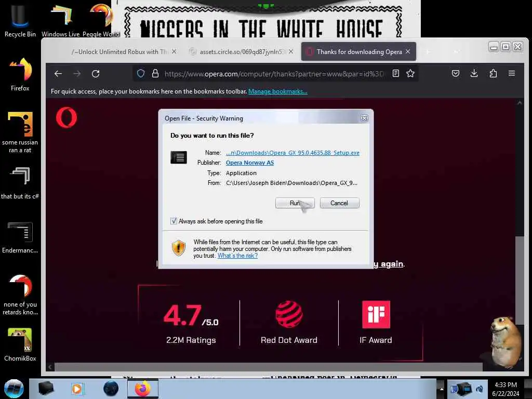Toggle reader view icon in address bar

pos(395,73)
